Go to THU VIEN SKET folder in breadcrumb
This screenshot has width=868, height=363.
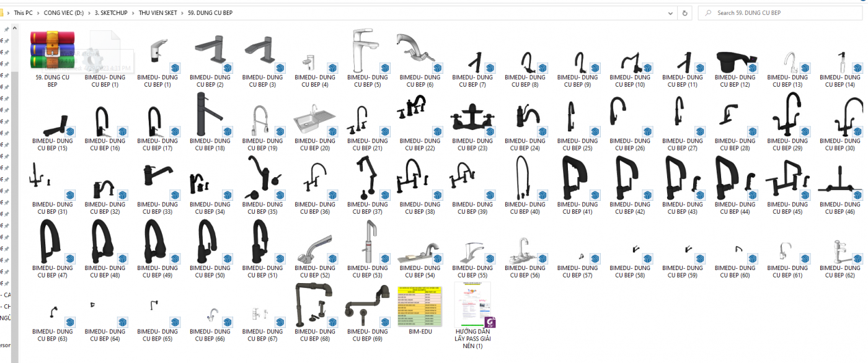pyautogui.click(x=157, y=12)
